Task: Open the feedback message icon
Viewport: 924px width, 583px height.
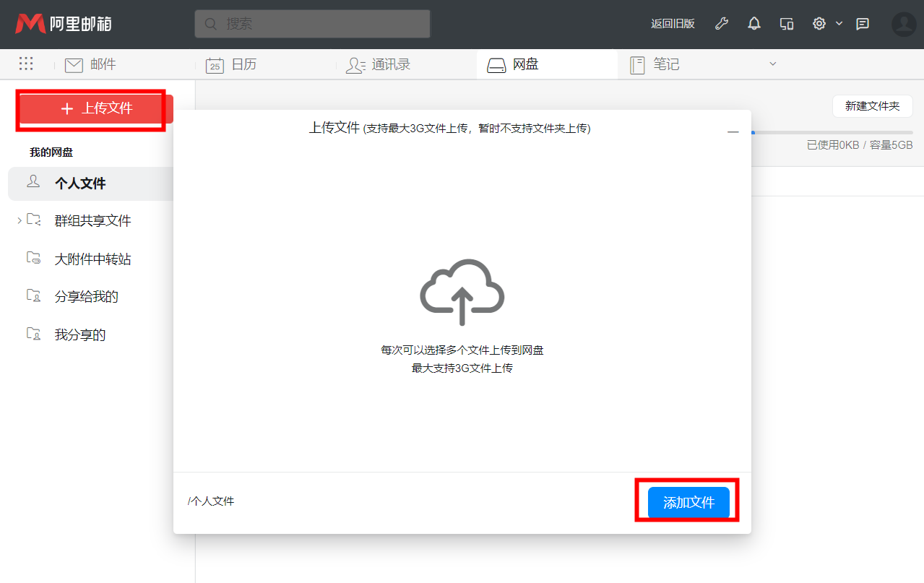Action: coord(862,23)
